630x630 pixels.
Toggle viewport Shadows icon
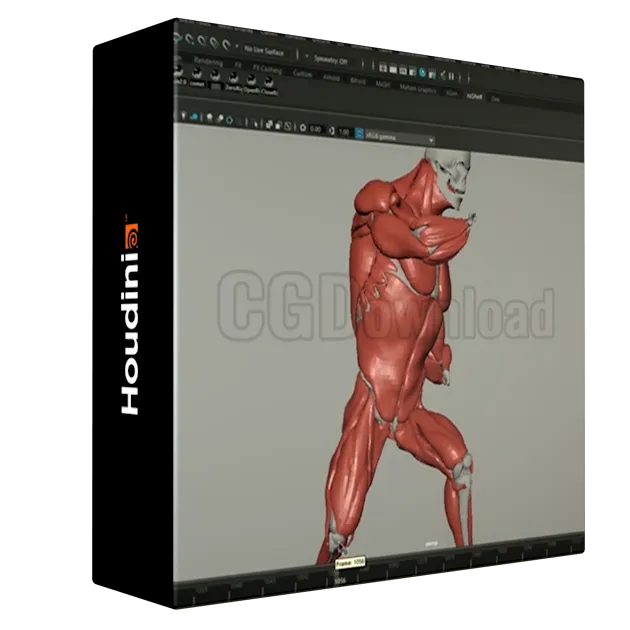coord(194,117)
